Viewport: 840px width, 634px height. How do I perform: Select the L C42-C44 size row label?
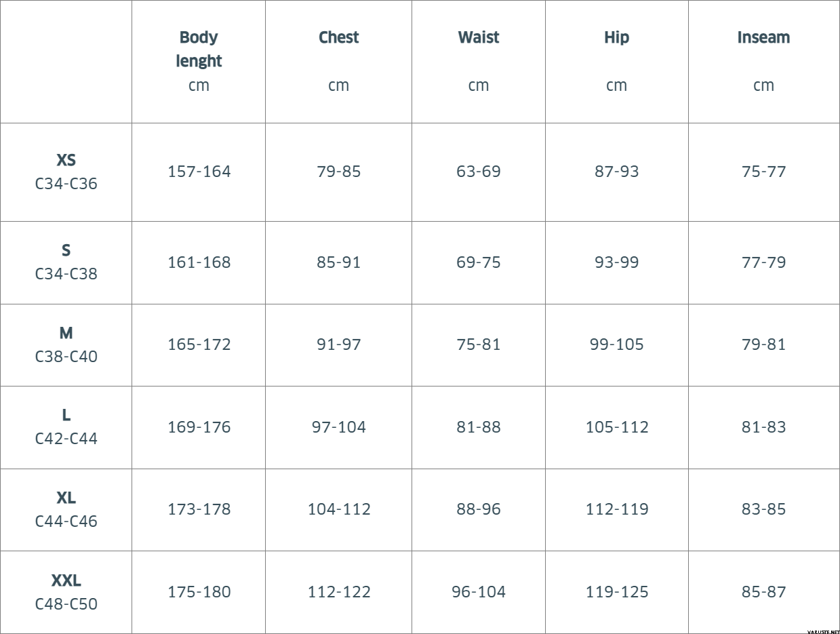click(66, 427)
